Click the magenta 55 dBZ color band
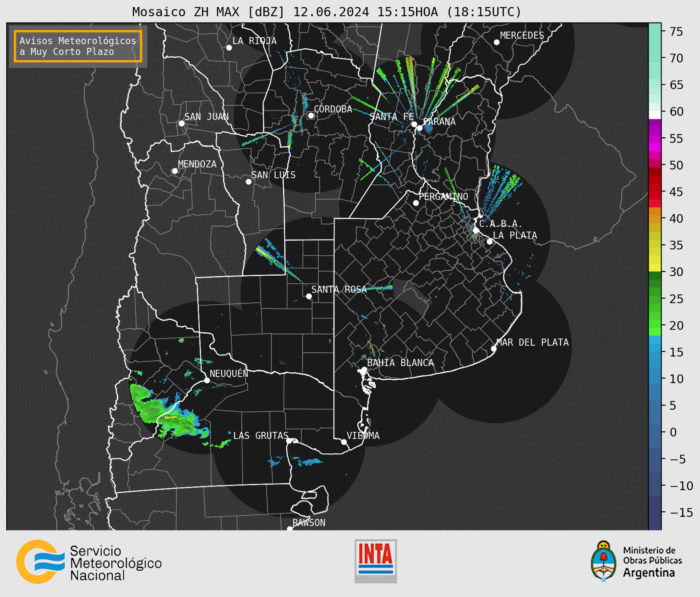 [x=655, y=138]
